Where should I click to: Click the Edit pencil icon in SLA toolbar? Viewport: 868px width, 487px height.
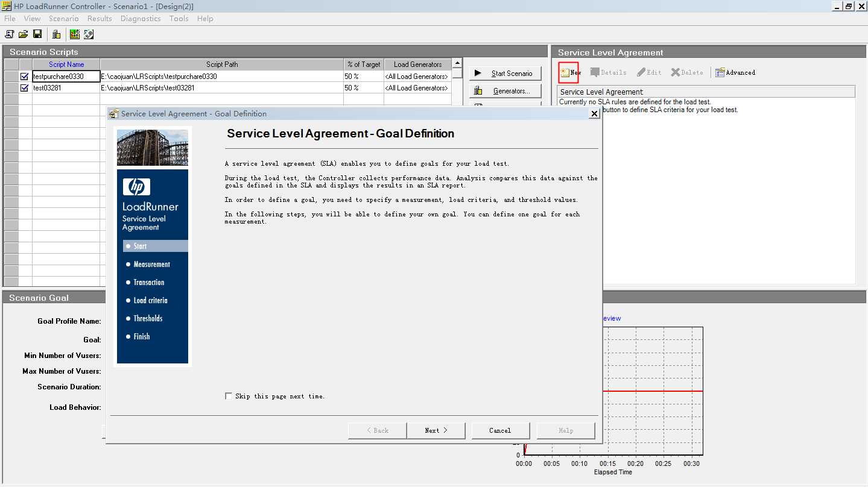tap(641, 72)
